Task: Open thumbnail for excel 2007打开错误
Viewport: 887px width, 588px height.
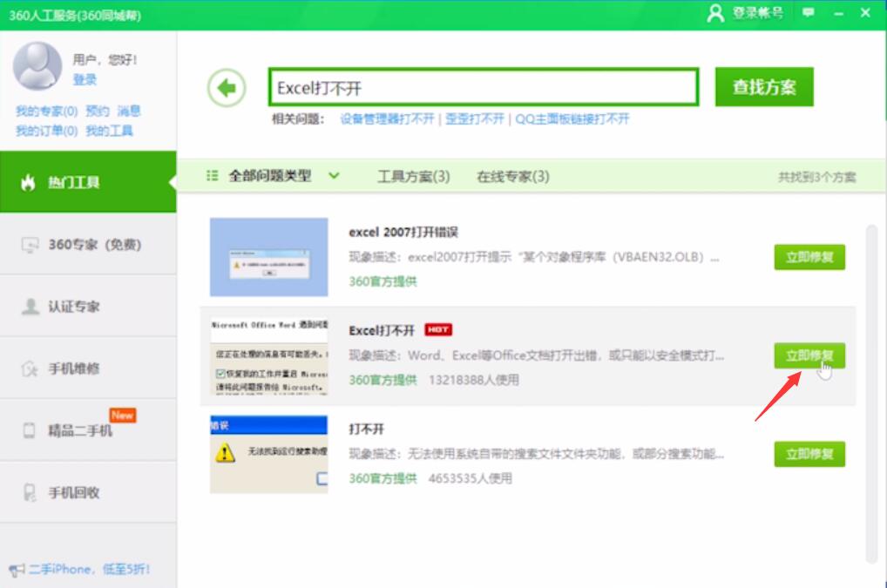Action: pos(268,257)
